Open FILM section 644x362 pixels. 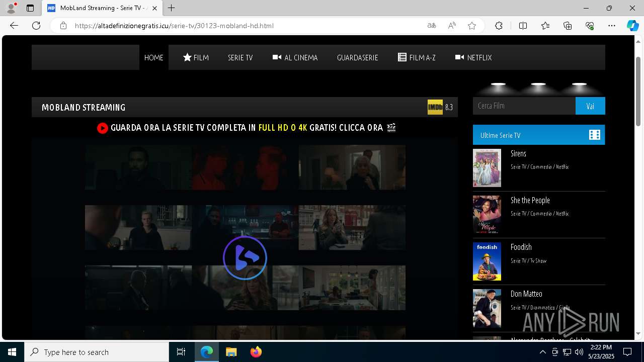196,57
